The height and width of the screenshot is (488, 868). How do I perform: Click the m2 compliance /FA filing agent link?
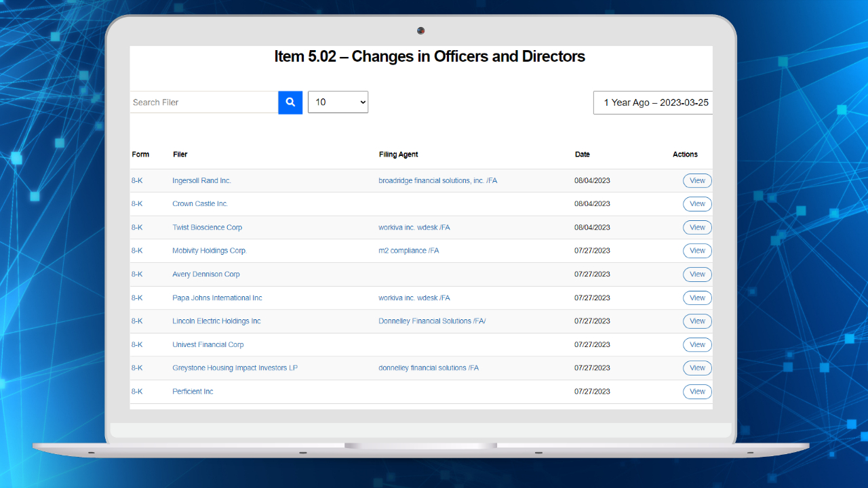point(408,250)
